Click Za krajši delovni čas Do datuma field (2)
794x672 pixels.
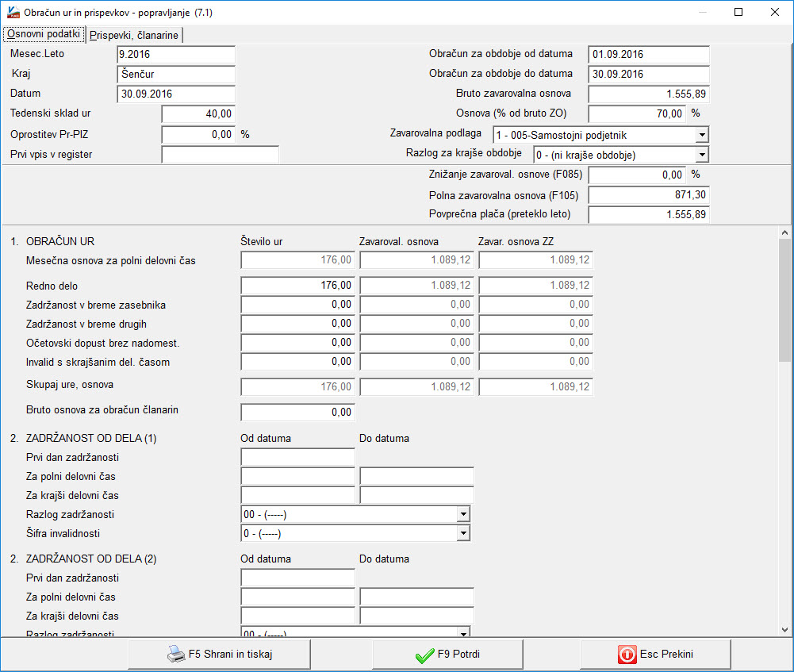pyautogui.click(x=416, y=616)
